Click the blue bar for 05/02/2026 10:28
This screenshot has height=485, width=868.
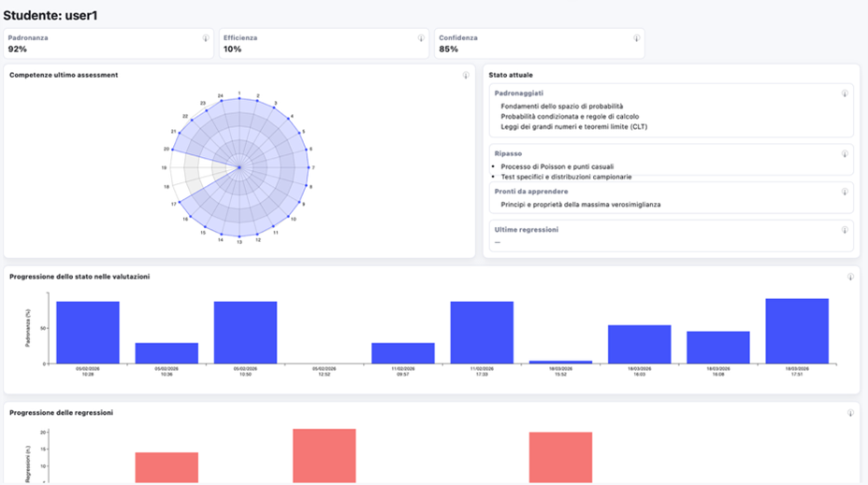pos(88,333)
